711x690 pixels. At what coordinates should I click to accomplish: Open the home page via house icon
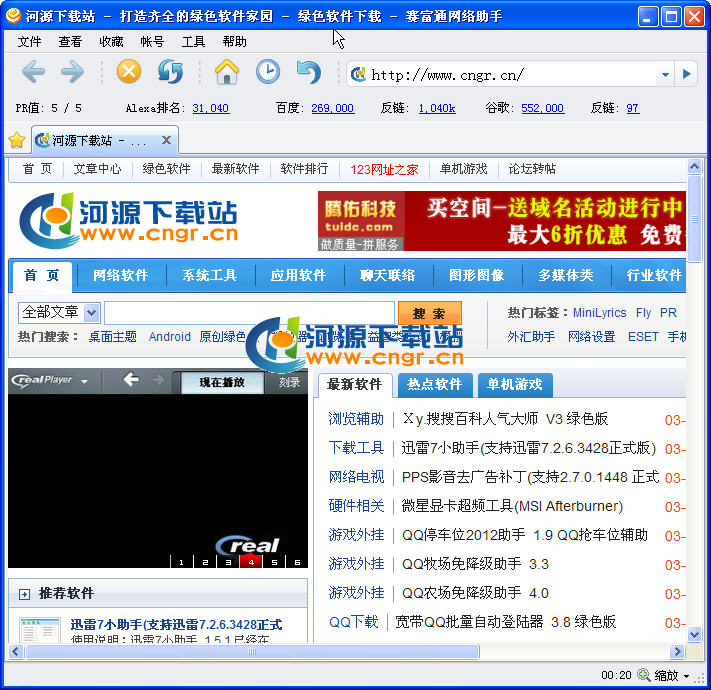pyautogui.click(x=227, y=72)
